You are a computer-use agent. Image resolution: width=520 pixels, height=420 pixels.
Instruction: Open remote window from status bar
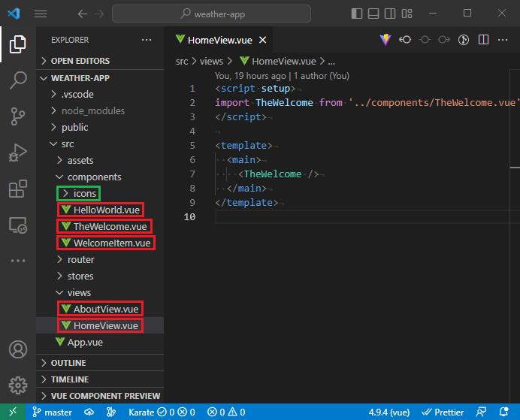[x=13, y=412]
